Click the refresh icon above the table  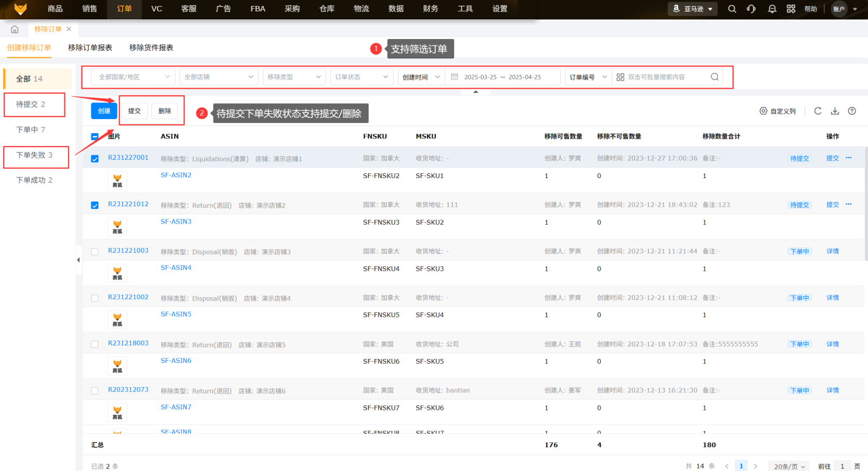pos(818,111)
